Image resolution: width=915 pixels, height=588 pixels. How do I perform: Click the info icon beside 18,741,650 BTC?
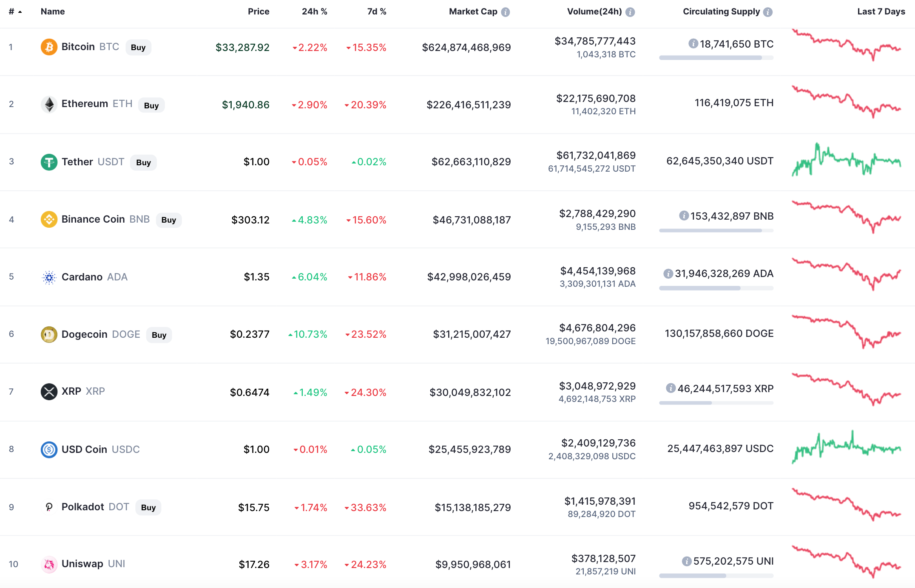pos(693,43)
